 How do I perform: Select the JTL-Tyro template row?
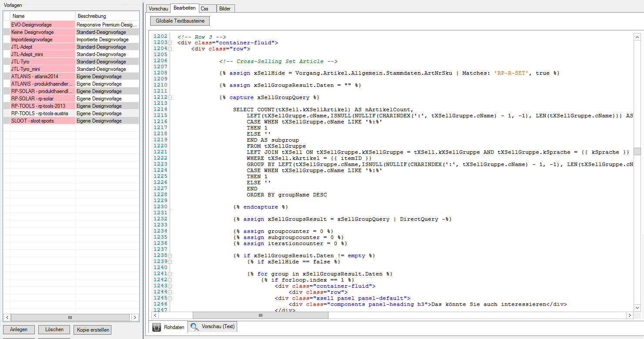point(71,62)
